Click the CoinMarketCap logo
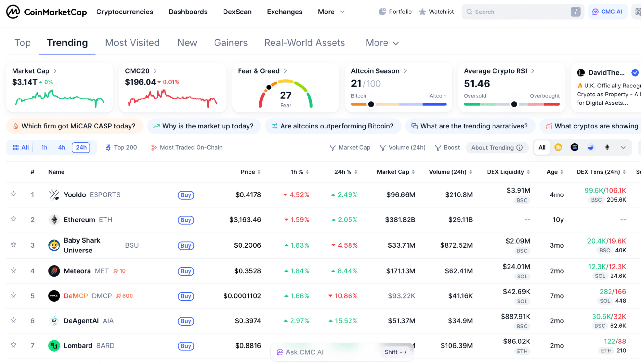This screenshot has height=364, width=641. [46, 12]
